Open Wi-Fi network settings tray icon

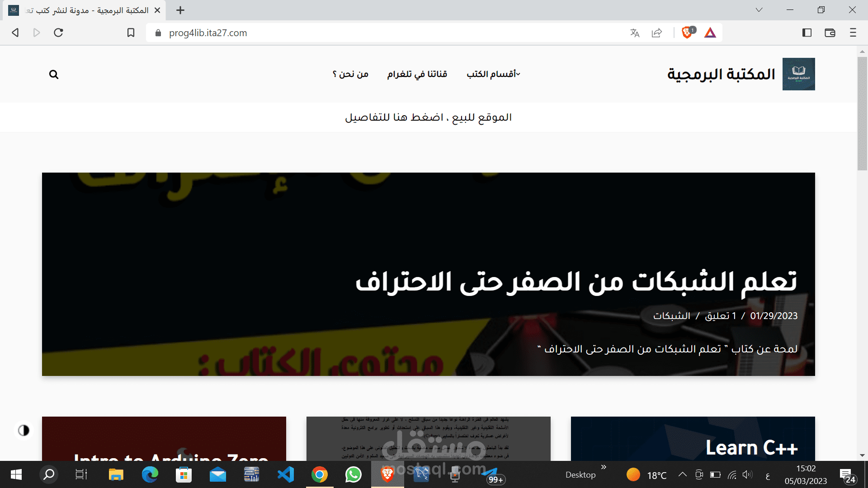(x=732, y=474)
